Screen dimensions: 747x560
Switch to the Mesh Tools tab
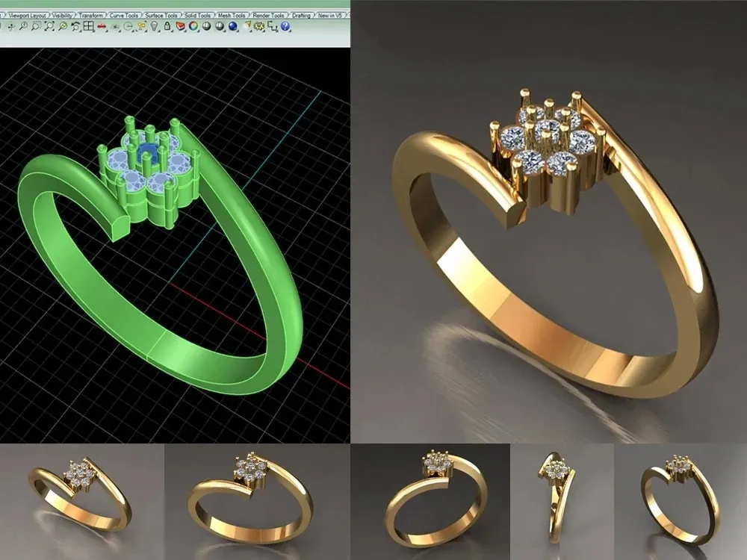(232, 15)
